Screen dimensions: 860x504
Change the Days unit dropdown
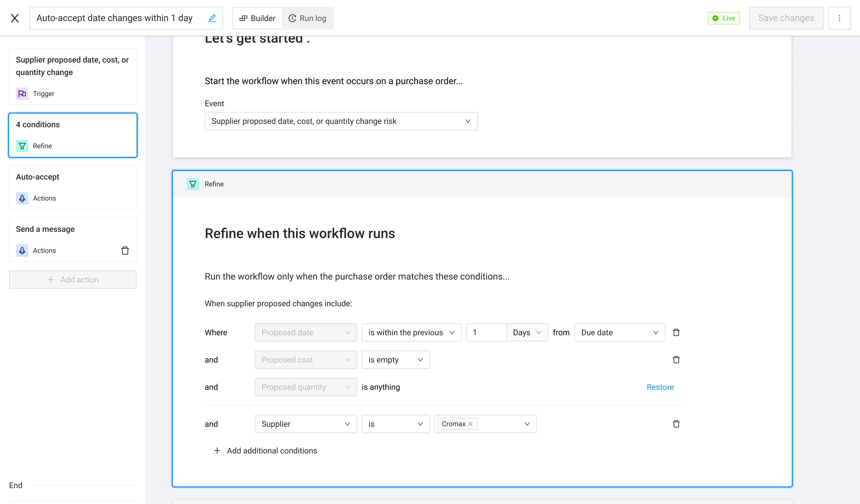pyautogui.click(x=527, y=332)
